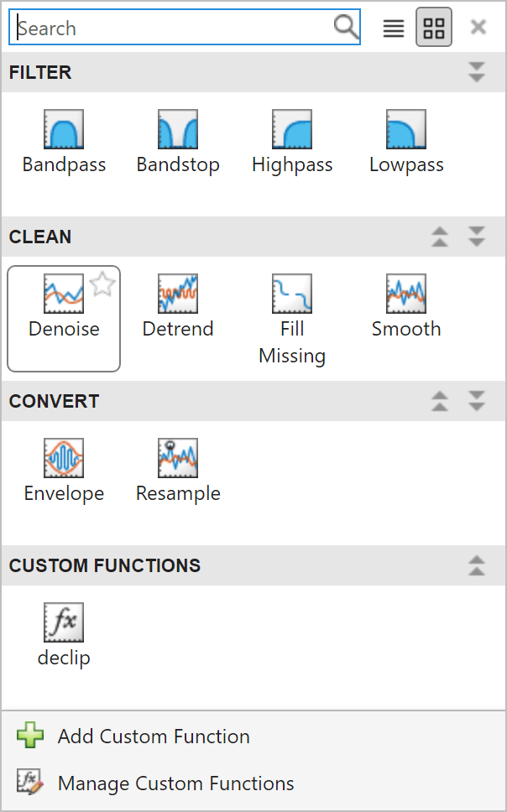The width and height of the screenshot is (507, 812).
Task: Click Add Custom Function
Action: click(154, 737)
